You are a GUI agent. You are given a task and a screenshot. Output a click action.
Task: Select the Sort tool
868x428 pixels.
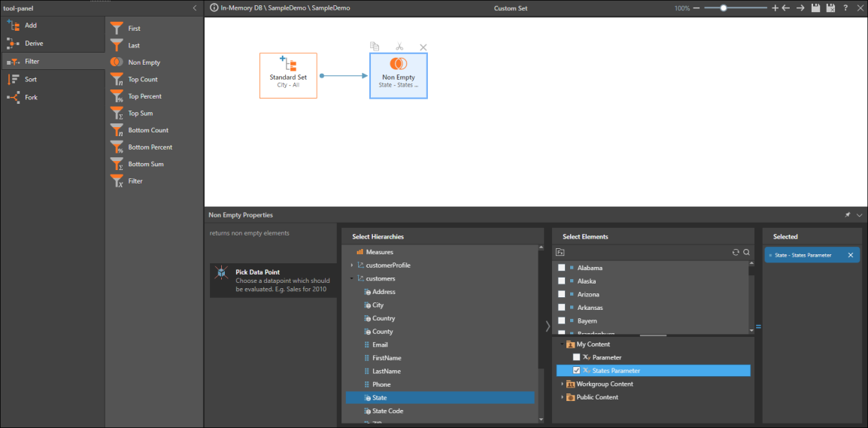click(x=53, y=79)
